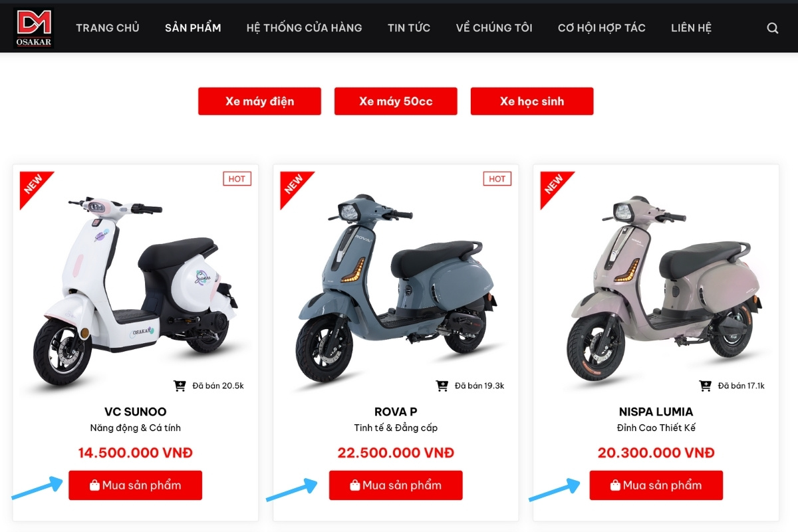This screenshot has width=798, height=532.
Task: Click Mua sản phẩm for NISPA LUMIA
Action: coord(656,485)
